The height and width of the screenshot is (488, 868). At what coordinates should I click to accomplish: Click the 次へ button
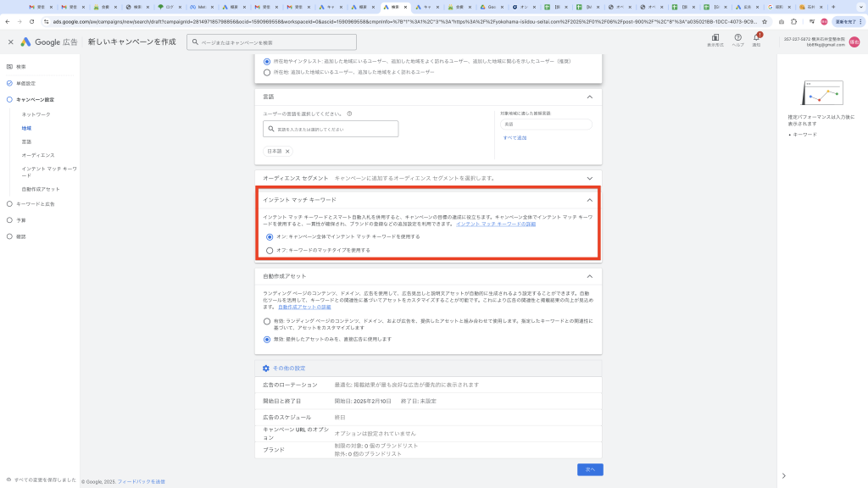click(589, 469)
